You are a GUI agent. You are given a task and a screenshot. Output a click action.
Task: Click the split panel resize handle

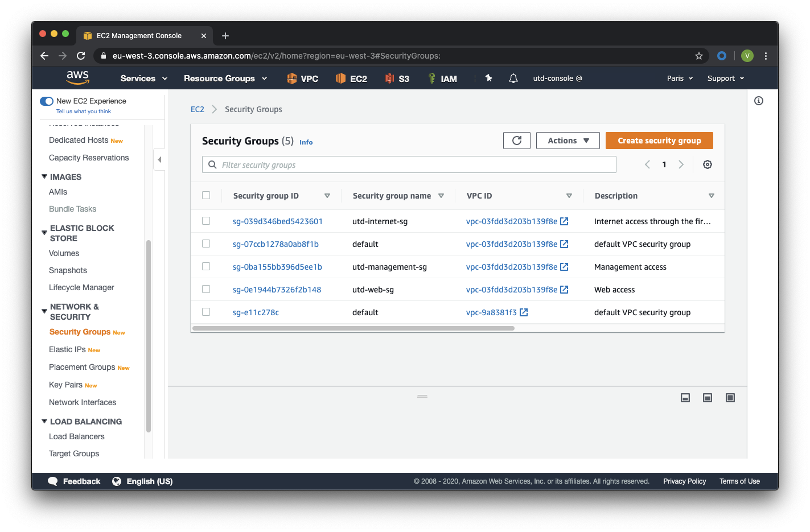click(x=422, y=396)
